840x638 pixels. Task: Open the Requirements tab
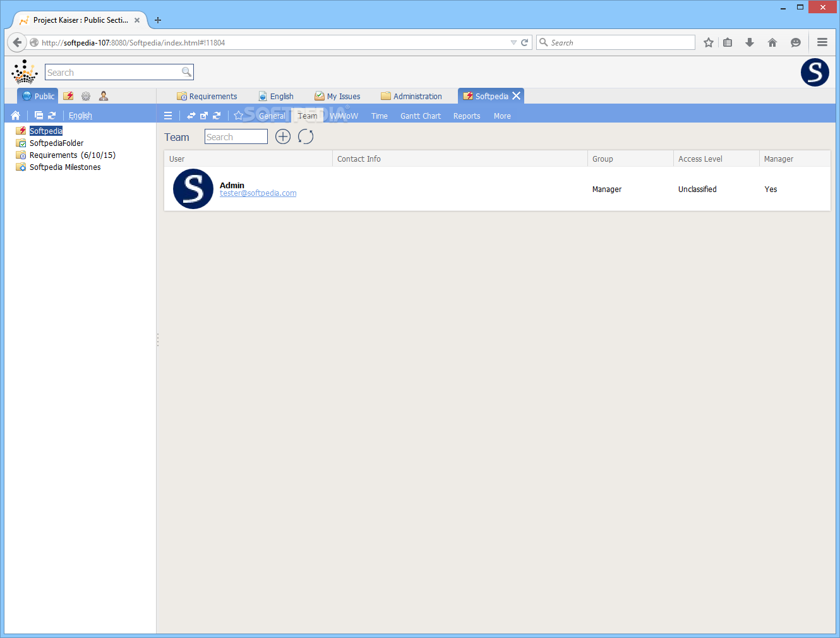pyautogui.click(x=207, y=96)
